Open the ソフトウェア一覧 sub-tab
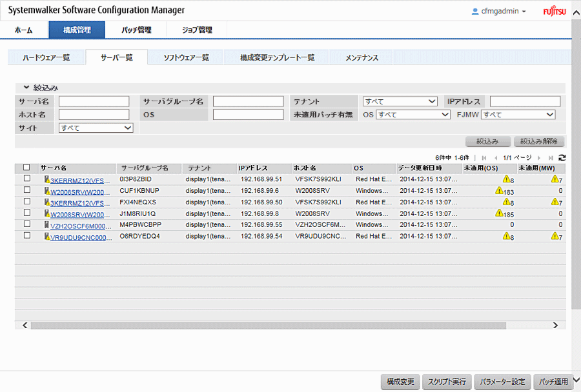Image resolution: width=581 pixels, height=392 pixels. pyautogui.click(x=187, y=57)
